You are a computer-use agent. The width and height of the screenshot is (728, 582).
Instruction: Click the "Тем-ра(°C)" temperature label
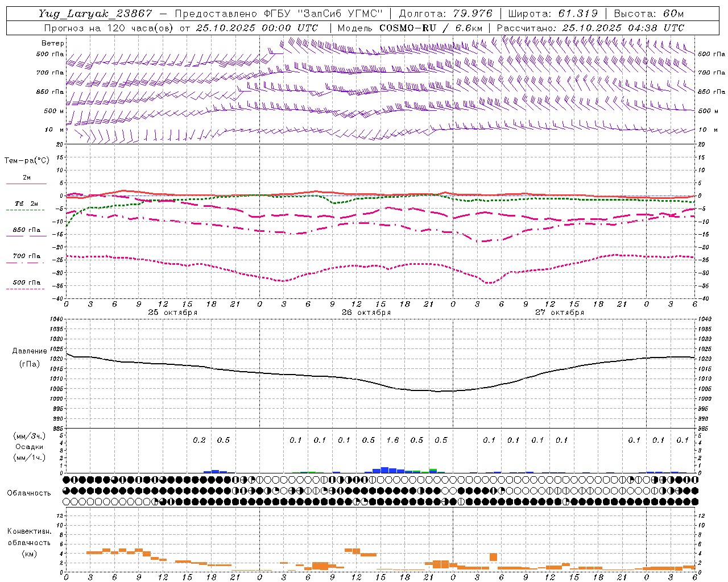coord(27,160)
